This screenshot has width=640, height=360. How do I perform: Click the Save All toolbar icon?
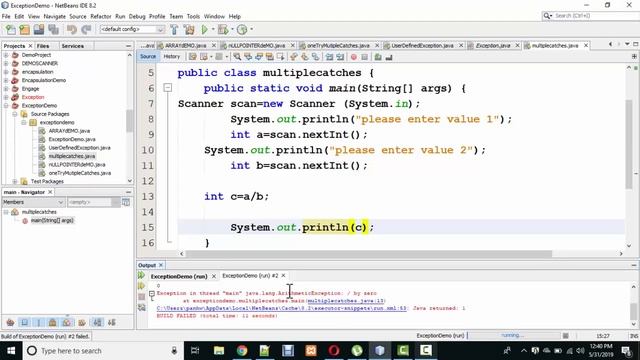point(53,29)
